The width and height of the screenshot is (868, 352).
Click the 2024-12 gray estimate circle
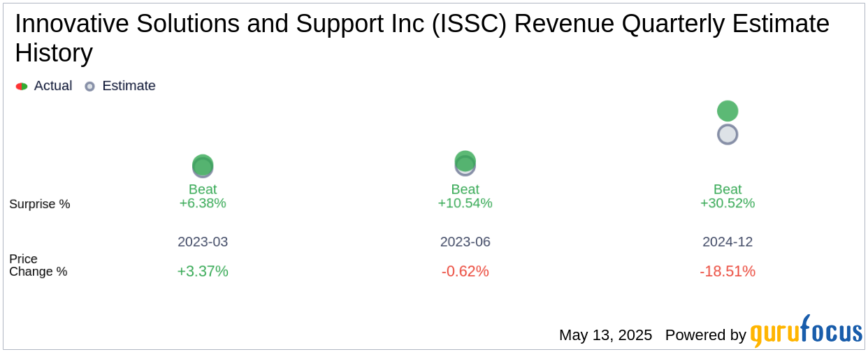point(728,134)
